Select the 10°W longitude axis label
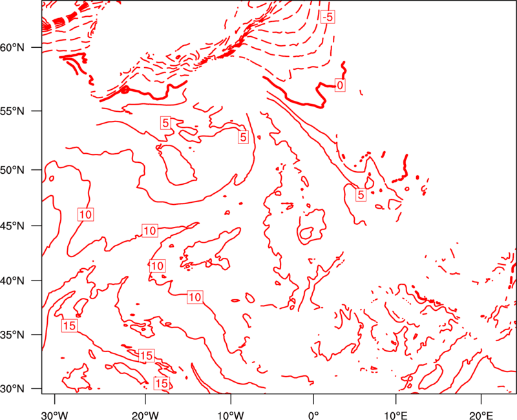This screenshot has width=517, height=420. 231,415
